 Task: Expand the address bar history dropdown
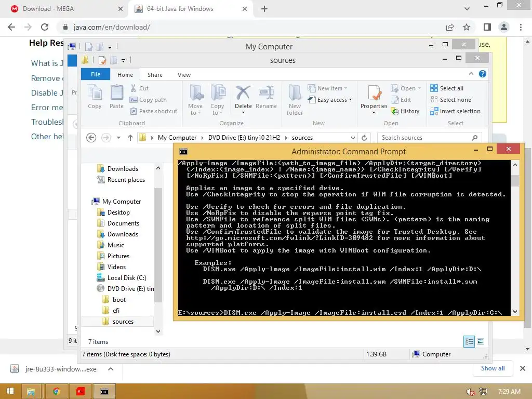point(353,138)
